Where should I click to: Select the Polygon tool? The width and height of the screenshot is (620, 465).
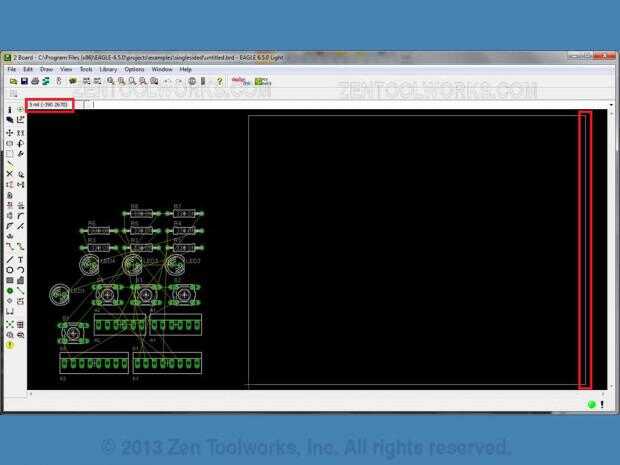coord(21,280)
